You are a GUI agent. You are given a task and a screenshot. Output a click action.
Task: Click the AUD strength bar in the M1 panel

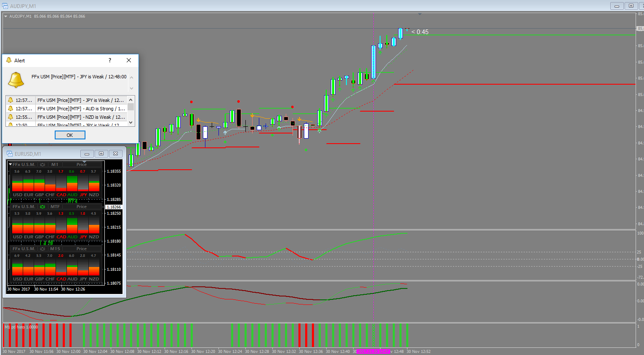click(72, 183)
